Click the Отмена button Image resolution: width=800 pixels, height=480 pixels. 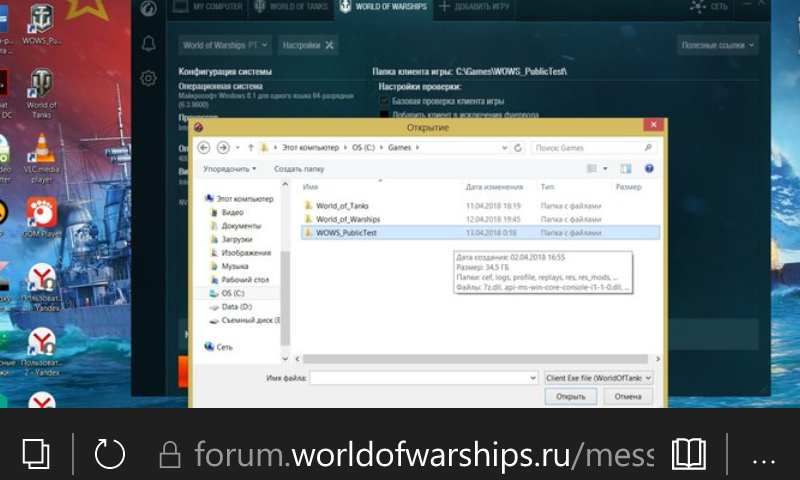pyautogui.click(x=628, y=396)
